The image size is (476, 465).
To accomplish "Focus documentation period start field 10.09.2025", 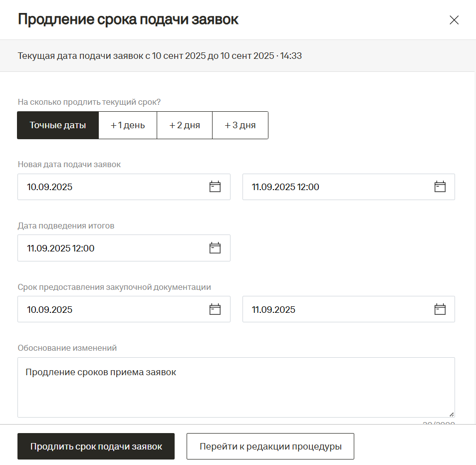I will point(110,309).
